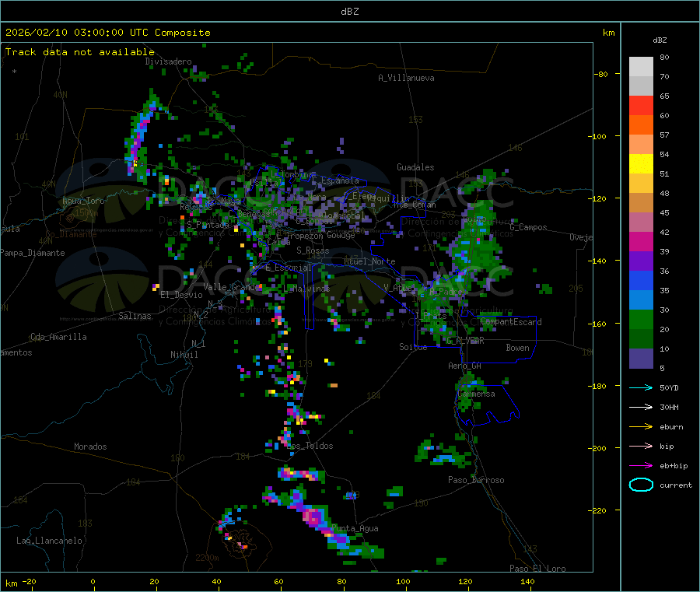Click the 'dBZ' title at top center
This screenshot has width=700, height=592.
[x=349, y=12]
